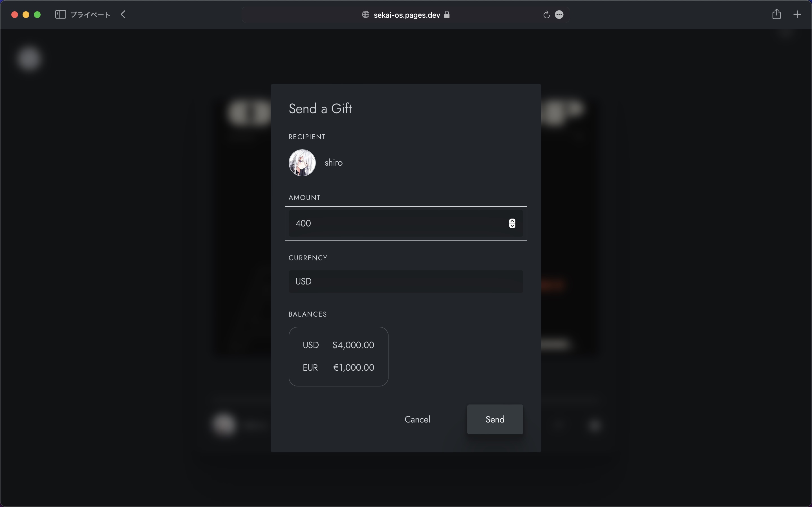
Task: Decrease amount with stepper down arrow
Action: (512, 226)
